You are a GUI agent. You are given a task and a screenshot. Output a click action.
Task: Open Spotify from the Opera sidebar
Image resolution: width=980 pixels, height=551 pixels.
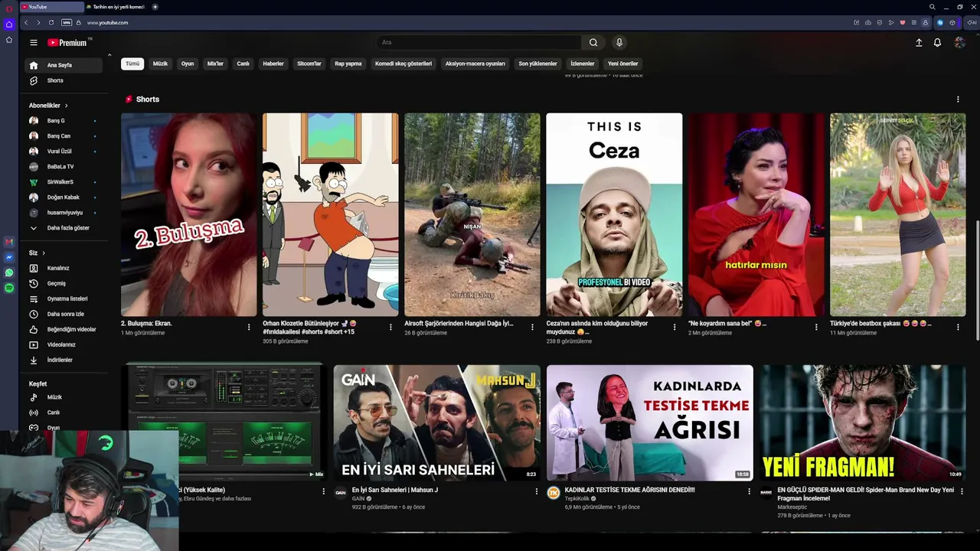(x=9, y=288)
